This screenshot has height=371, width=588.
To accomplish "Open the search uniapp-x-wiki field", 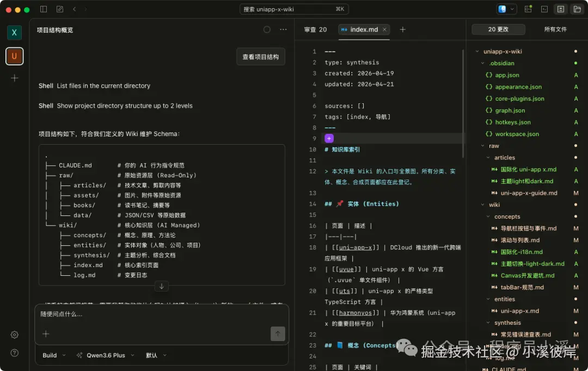I will click(x=294, y=9).
